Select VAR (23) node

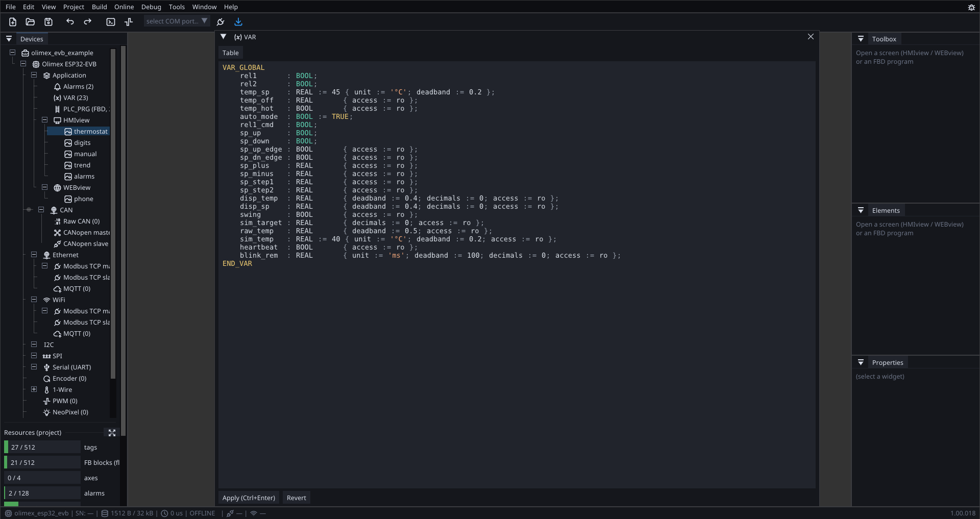pos(70,98)
